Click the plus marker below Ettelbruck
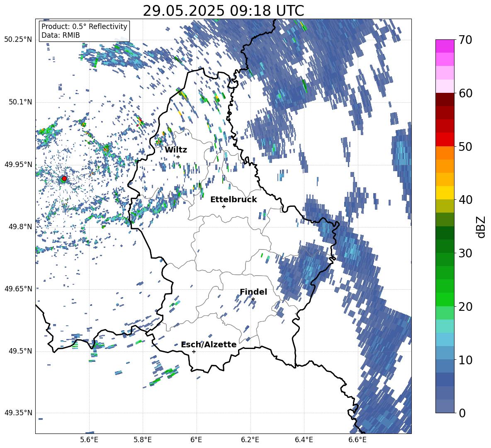Viewport: 491px width, 448px height. tap(224, 206)
